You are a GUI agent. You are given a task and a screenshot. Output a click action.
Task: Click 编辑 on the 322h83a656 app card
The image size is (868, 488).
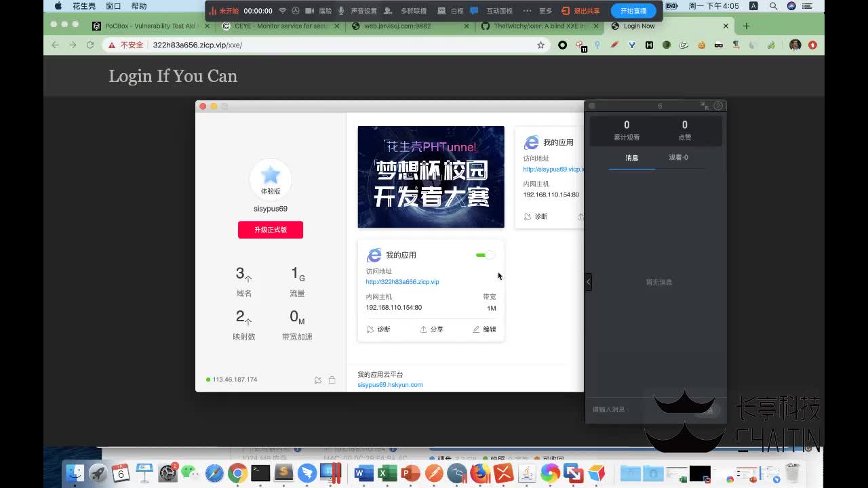[484, 329]
